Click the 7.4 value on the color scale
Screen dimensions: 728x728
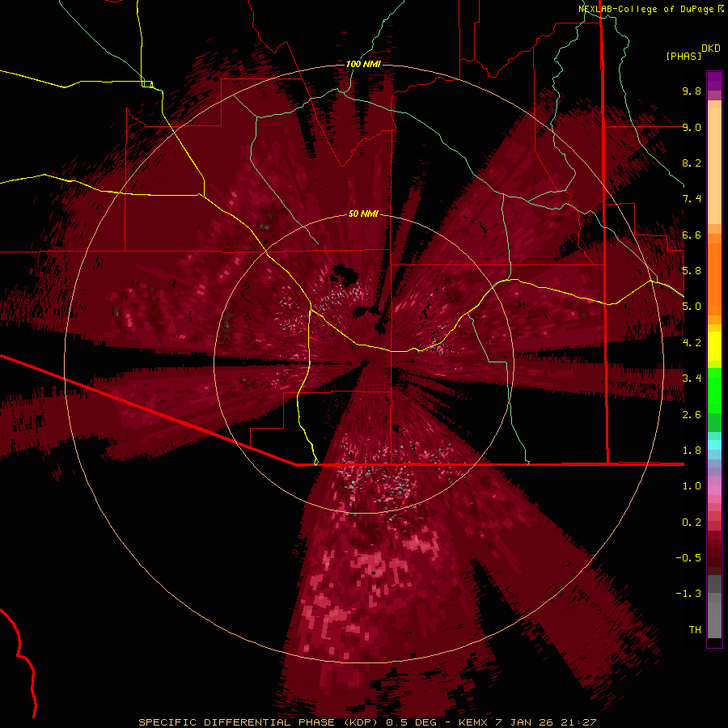point(692,199)
